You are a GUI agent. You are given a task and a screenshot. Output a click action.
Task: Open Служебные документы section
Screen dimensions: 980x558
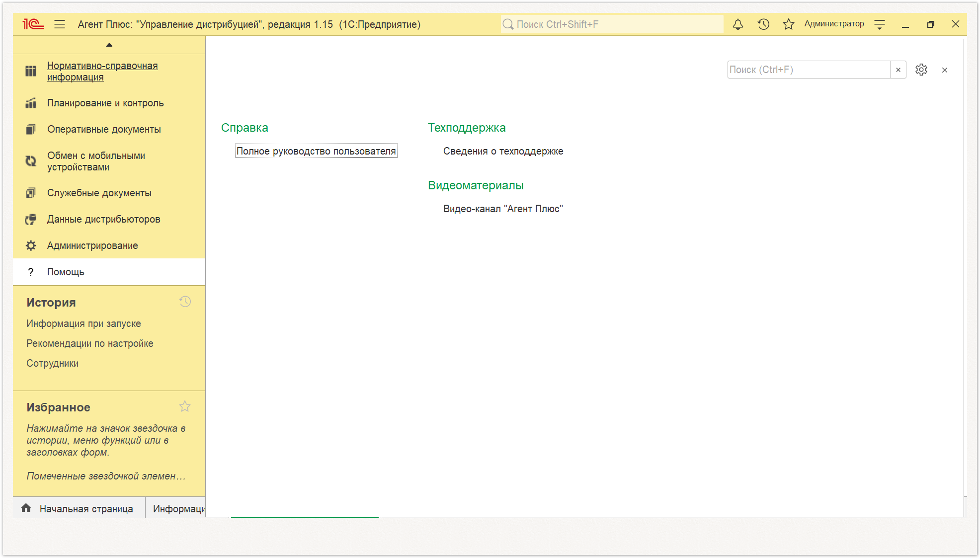[99, 193]
